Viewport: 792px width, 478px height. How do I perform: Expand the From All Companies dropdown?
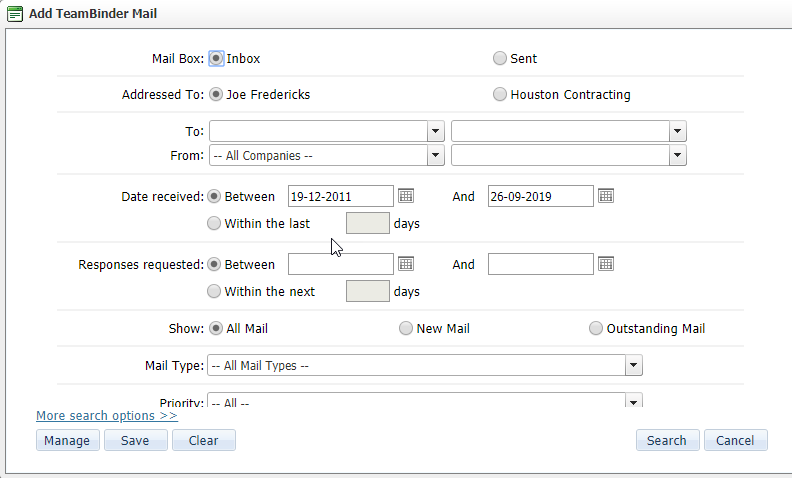click(435, 155)
